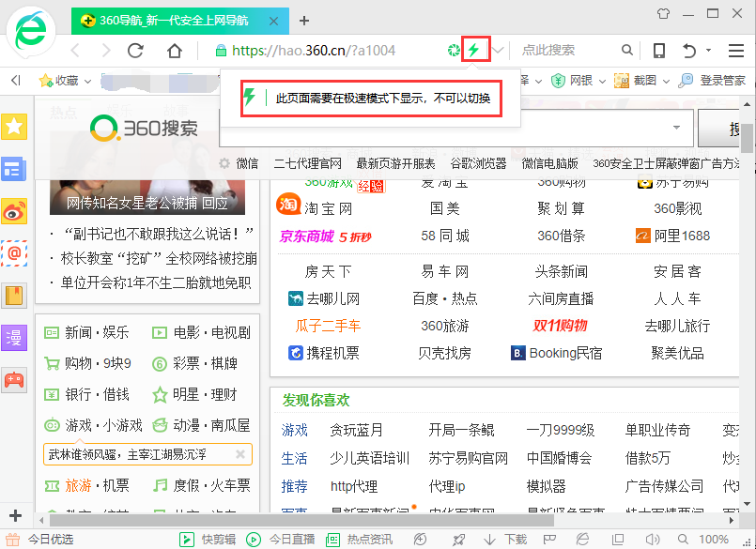
Task: Expand the 截图 screenshot dropdown arrow
Action: 667,82
